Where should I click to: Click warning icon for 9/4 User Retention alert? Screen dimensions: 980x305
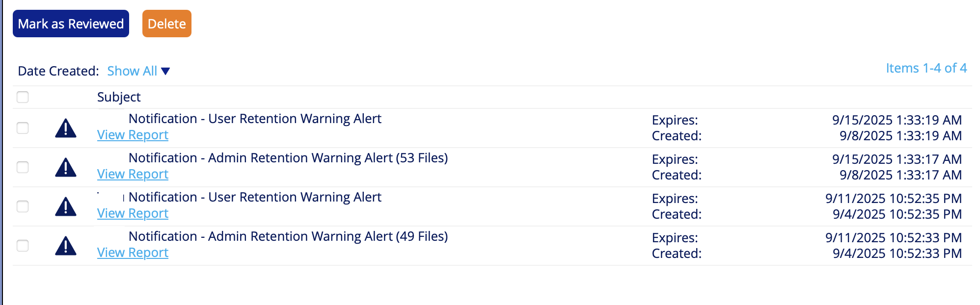(x=66, y=206)
